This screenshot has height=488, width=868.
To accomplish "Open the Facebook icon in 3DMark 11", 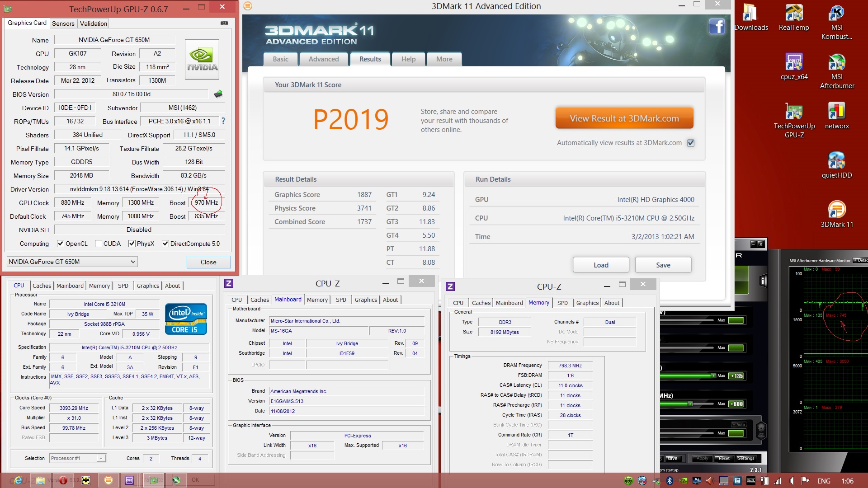I will click(x=717, y=27).
